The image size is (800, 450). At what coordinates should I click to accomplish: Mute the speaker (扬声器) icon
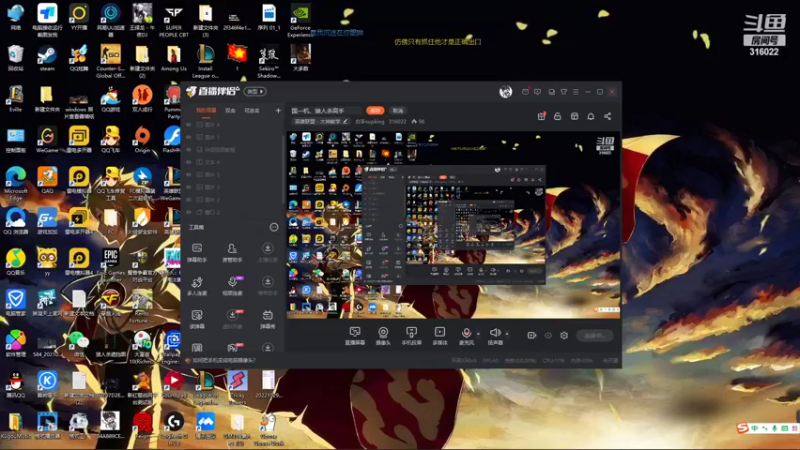[494, 333]
